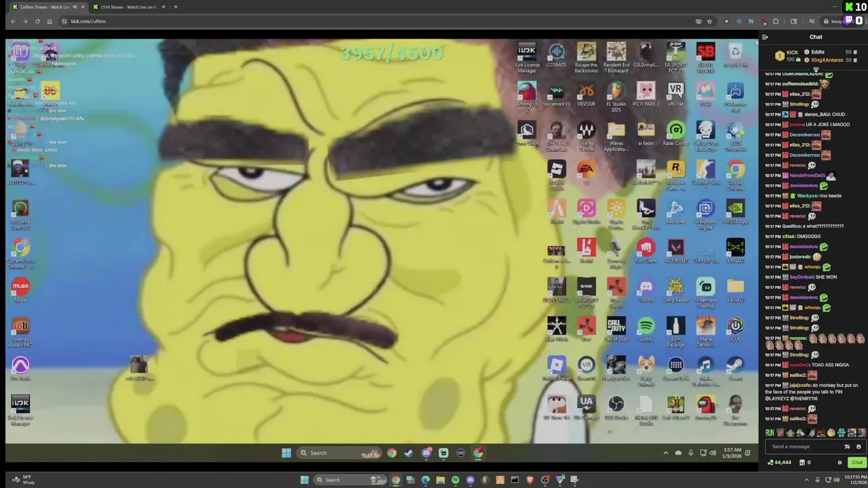Click the 3957/4500 goal counter
The width and height of the screenshot is (868, 488).
(392, 53)
